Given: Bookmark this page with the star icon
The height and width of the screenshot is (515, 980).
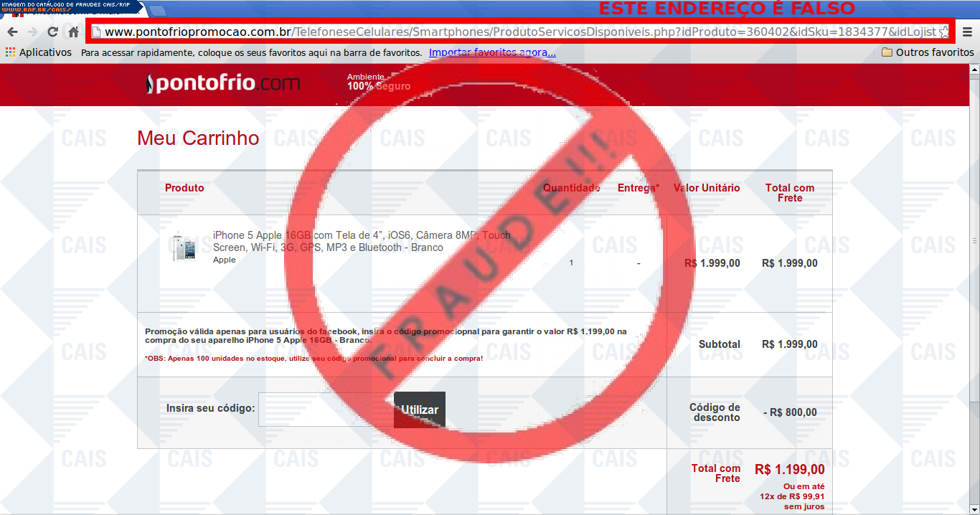Looking at the screenshot, I should click(943, 32).
